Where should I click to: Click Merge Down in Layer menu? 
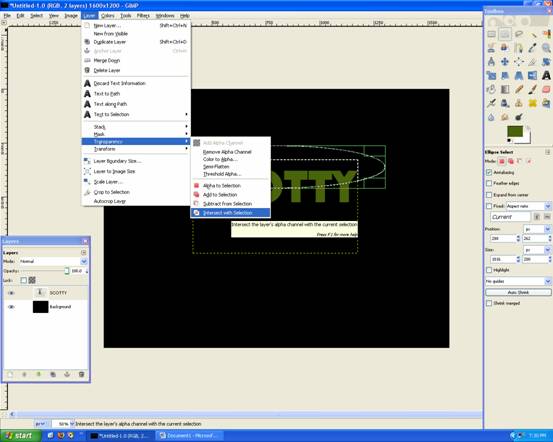click(136, 60)
